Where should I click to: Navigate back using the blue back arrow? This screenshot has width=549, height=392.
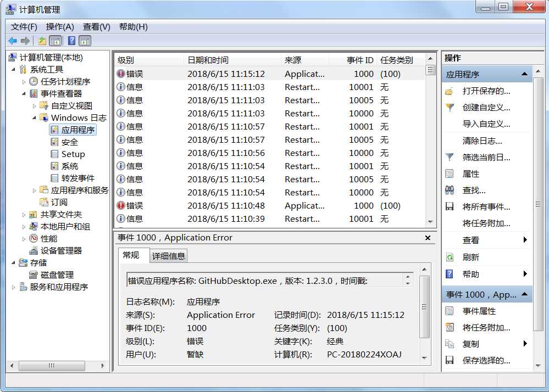point(12,40)
